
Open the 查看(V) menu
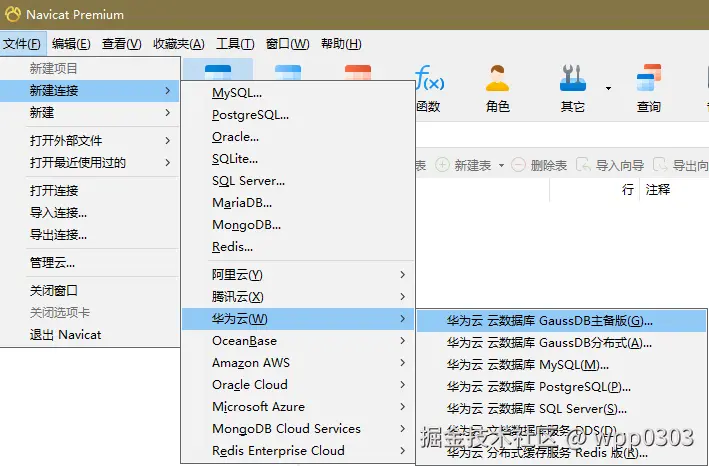(x=122, y=44)
